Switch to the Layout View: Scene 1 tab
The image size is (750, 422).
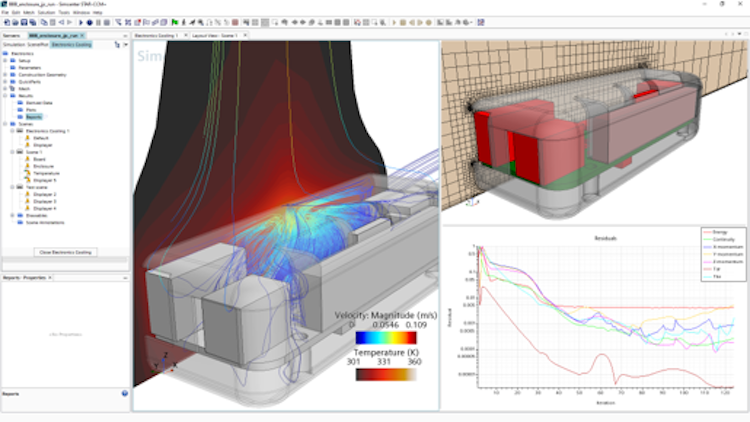(215, 35)
